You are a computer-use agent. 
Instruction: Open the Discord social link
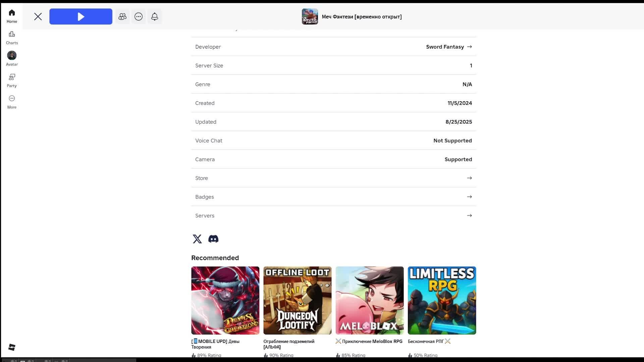213,239
